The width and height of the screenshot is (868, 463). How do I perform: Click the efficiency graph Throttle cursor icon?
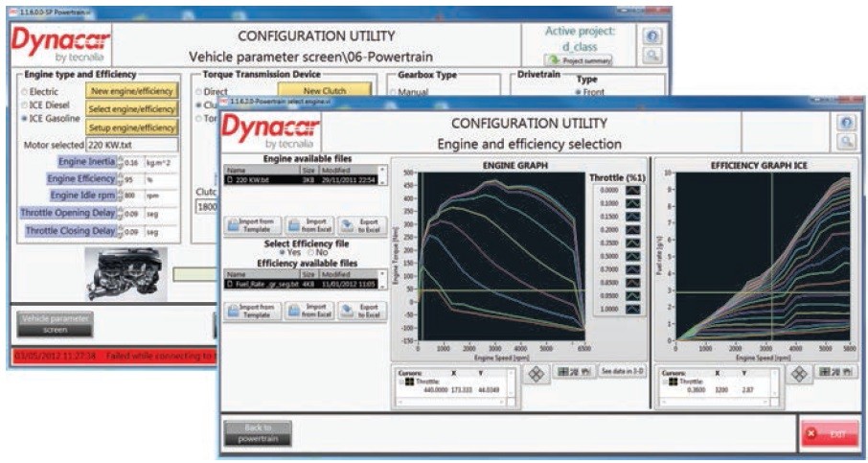[674, 382]
